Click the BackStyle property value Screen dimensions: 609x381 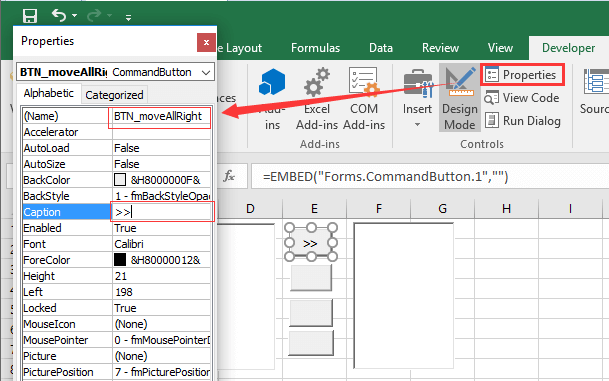tap(161, 196)
